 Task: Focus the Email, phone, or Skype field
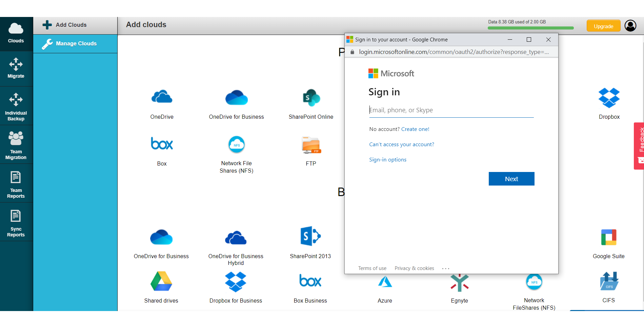[x=451, y=110]
